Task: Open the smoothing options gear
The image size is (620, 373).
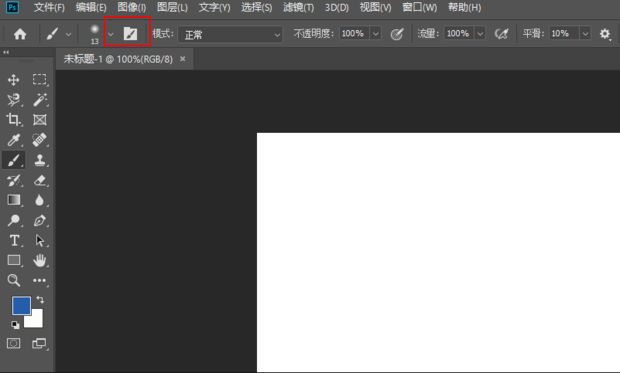Action: [x=605, y=34]
